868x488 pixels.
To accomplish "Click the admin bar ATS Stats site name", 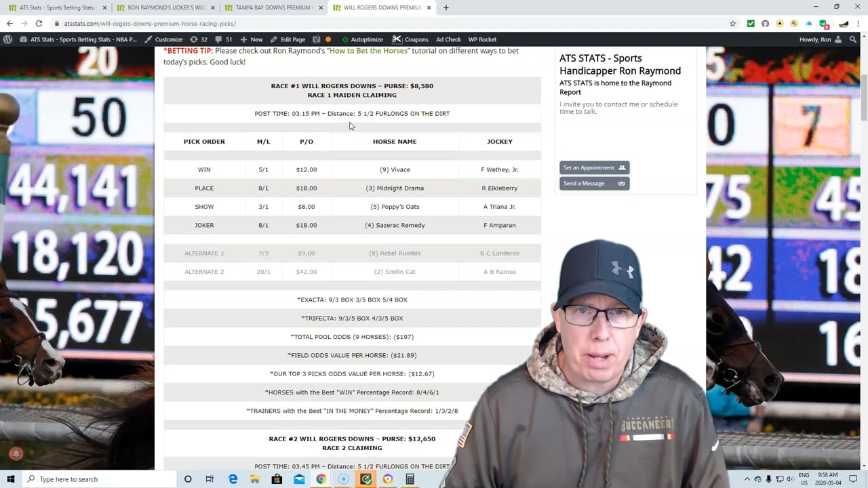I will pos(78,39).
